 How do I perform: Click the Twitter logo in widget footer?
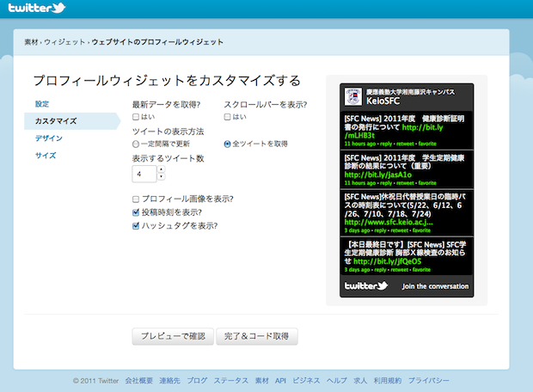[x=366, y=285]
